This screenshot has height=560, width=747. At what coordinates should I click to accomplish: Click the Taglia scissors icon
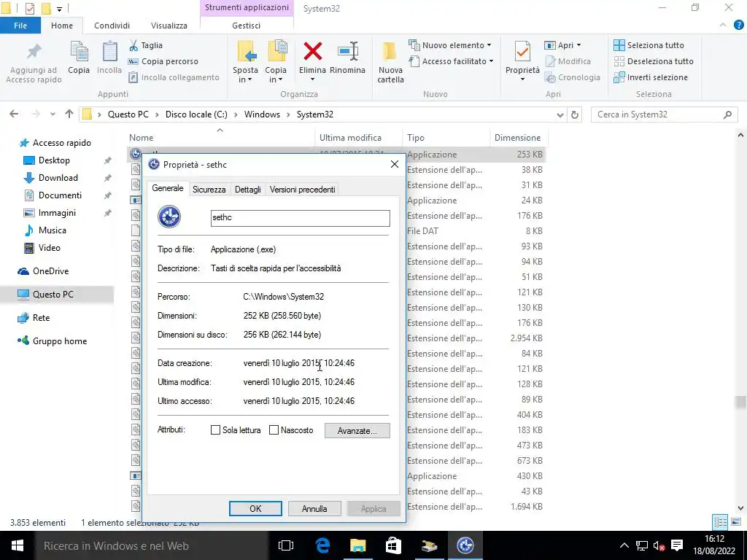(x=134, y=45)
